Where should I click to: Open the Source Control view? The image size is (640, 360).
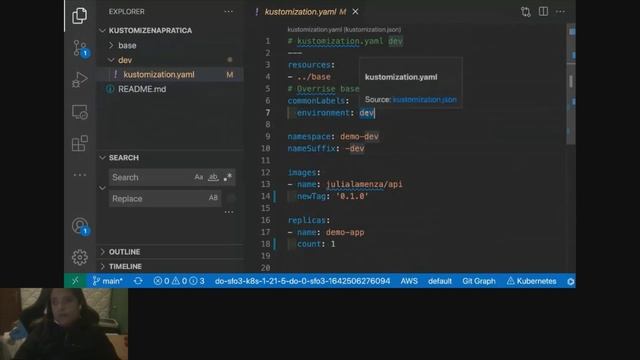[x=80, y=48]
